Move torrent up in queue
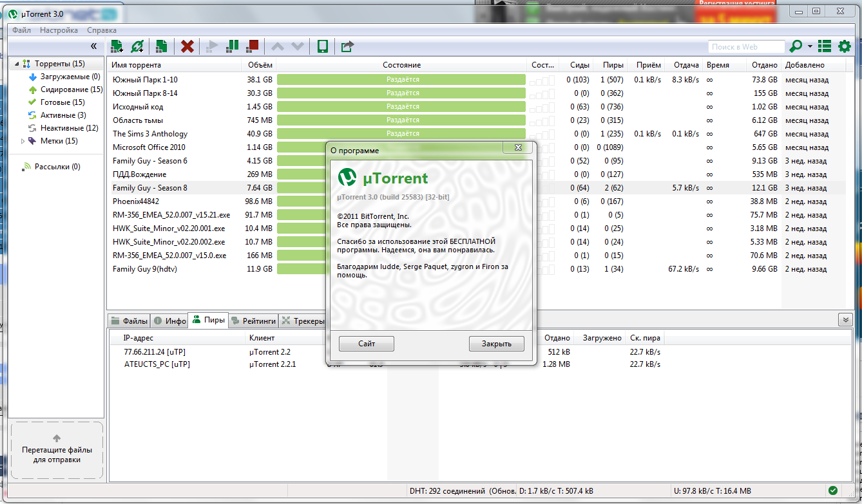862x504 pixels. click(x=277, y=46)
